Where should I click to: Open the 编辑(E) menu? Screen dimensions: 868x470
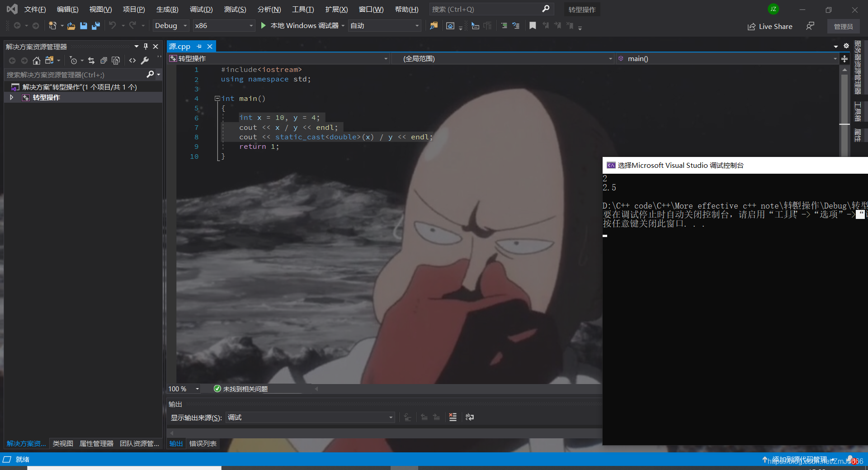click(67, 9)
